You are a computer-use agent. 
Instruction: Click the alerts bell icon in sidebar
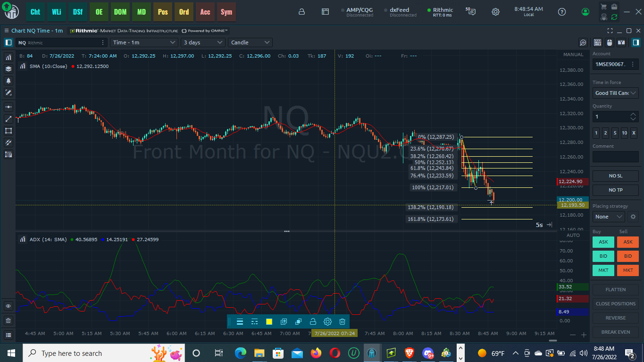8,81
